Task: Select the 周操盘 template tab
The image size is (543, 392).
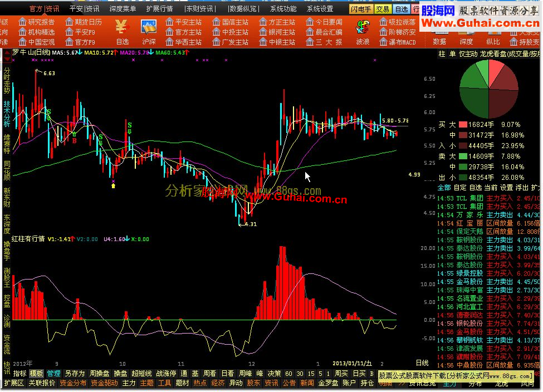Action: pyautogui.click(x=99, y=374)
